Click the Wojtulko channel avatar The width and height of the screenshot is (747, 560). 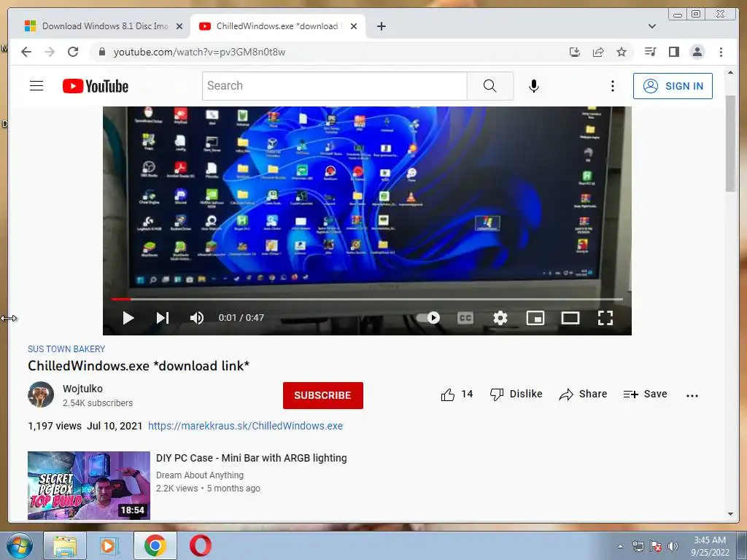[41, 394]
